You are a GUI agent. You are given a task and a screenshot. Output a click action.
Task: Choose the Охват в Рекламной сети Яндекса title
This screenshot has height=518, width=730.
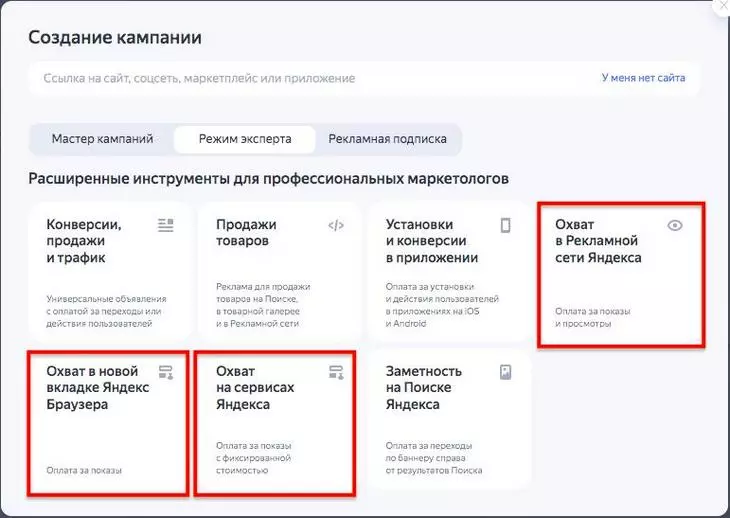point(598,241)
